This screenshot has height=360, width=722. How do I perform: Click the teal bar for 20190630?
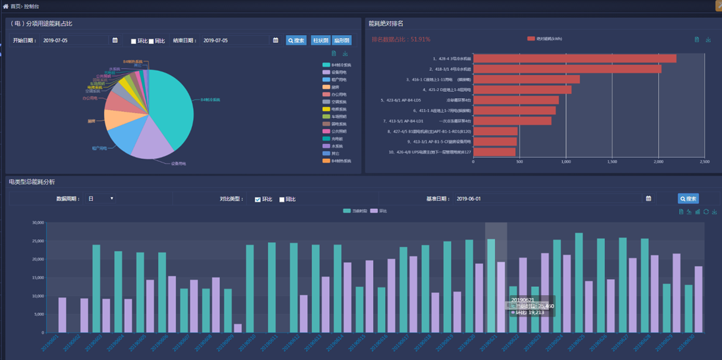[688, 308]
